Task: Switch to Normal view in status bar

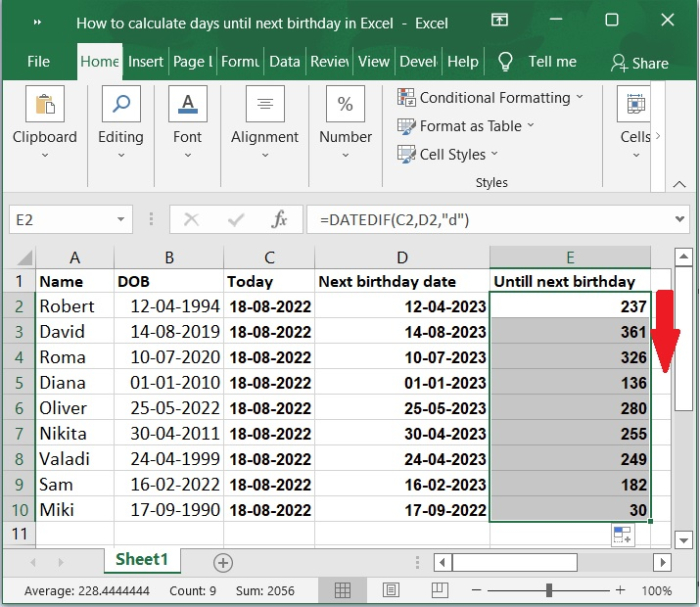Action: (x=343, y=590)
